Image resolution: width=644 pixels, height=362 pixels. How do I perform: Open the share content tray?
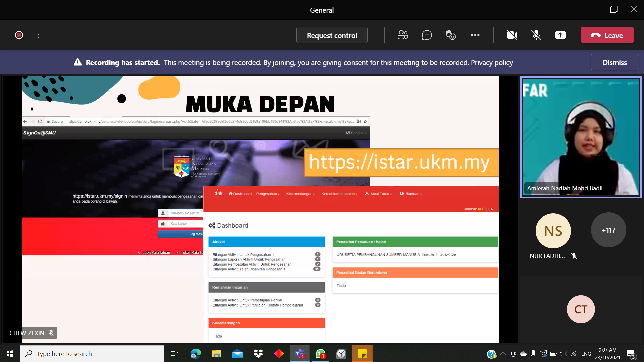[560, 35]
